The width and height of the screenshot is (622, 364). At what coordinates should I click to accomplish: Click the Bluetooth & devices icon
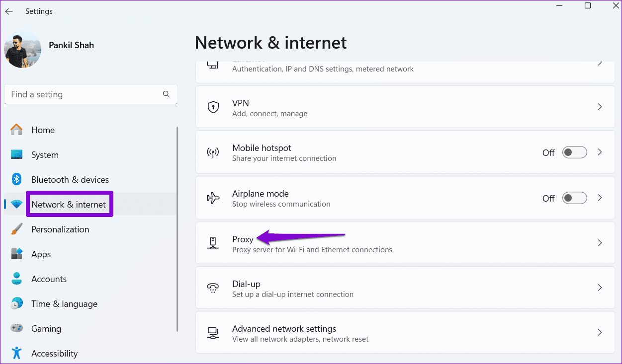coord(17,180)
